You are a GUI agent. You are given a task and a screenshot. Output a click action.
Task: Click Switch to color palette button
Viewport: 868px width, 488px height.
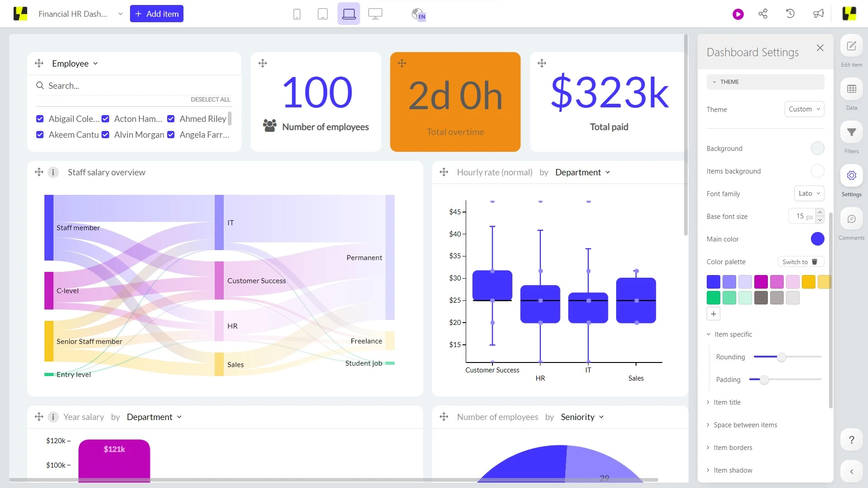800,262
